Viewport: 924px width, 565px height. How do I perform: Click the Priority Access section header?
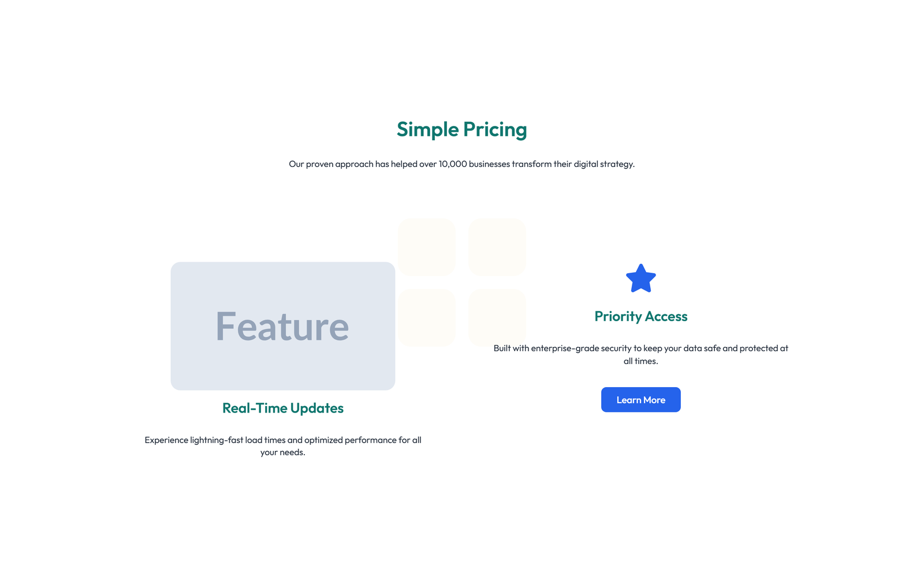[x=641, y=316]
